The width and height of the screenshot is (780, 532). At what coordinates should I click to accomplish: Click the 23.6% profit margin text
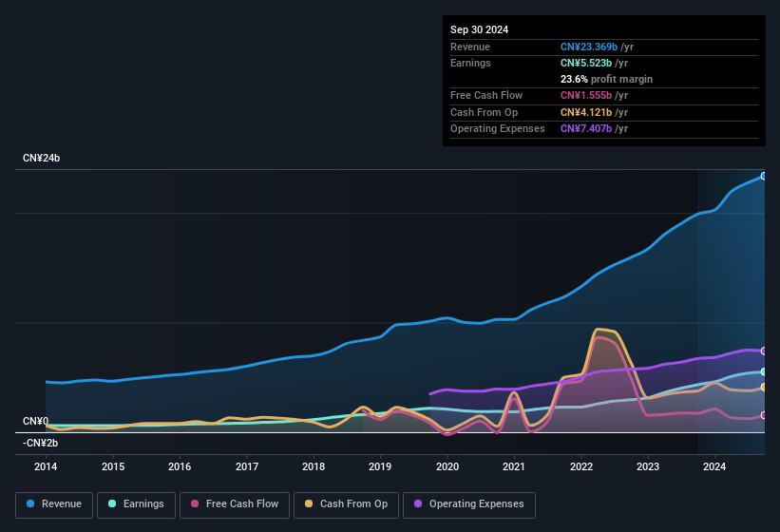606,79
